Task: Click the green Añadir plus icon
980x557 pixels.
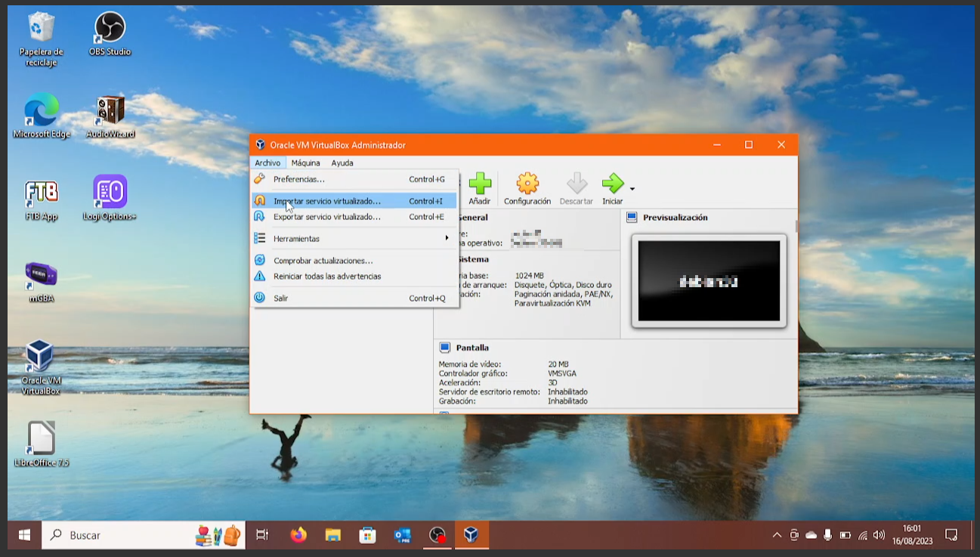Action: click(x=480, y=184)
